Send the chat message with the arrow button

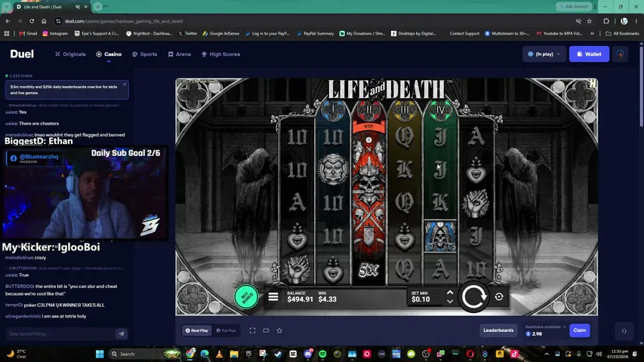[122, 333]
